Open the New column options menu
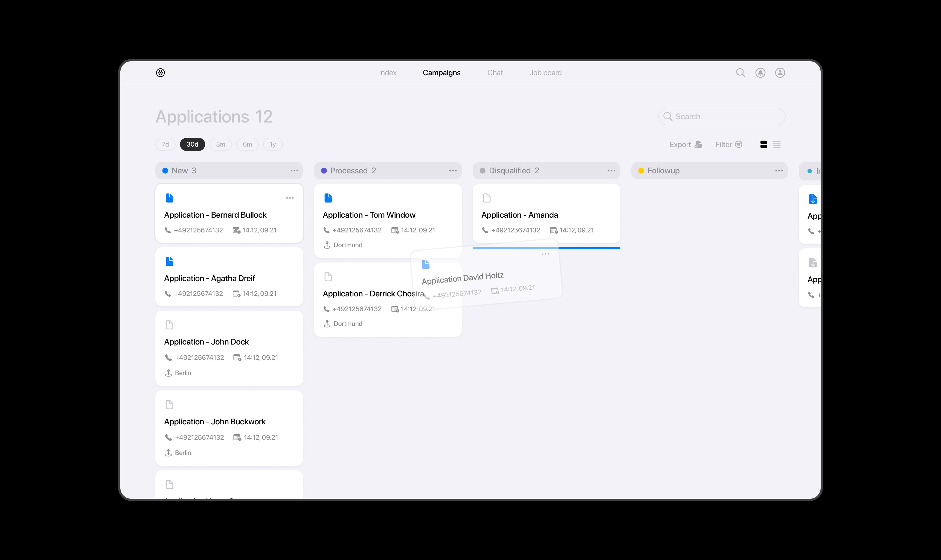The height and width of the screenshot is (560, 941). tap(294, 171)
